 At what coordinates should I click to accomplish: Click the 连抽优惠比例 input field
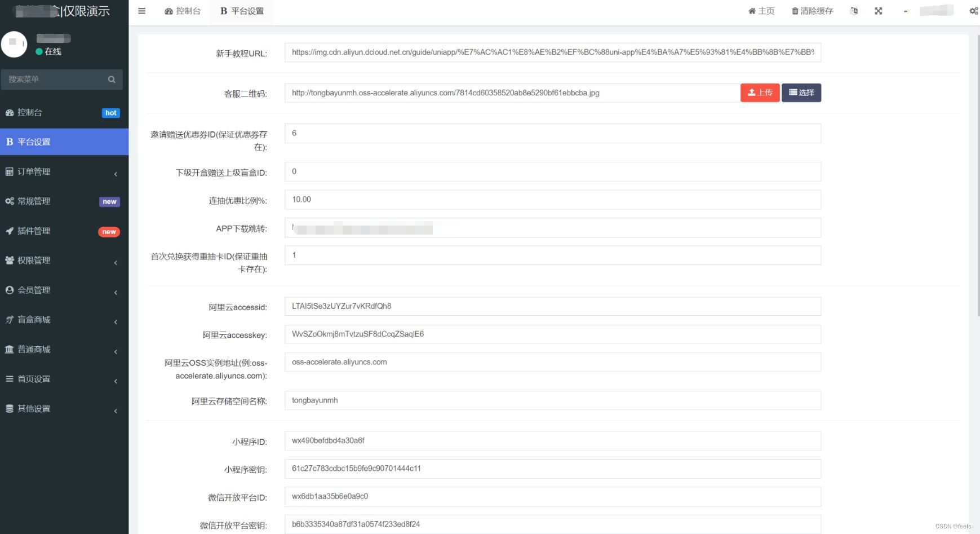pos(552,200)
